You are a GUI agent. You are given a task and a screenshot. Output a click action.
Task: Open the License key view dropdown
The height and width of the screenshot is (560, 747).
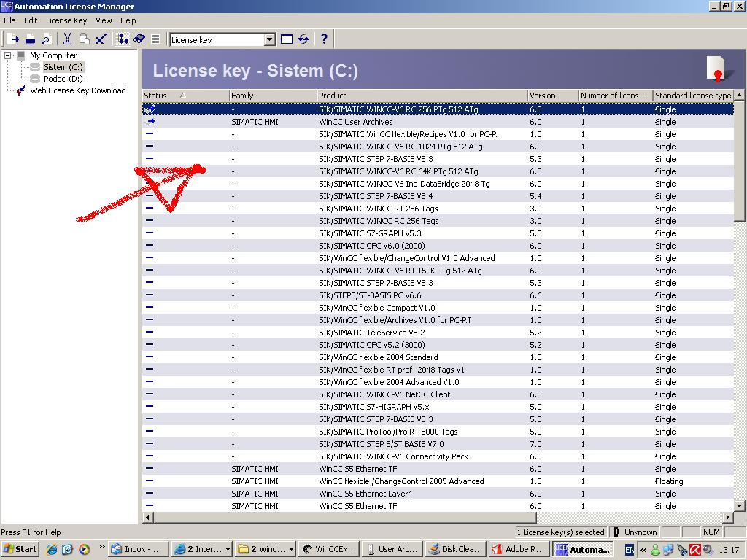(x=270, y=40)
